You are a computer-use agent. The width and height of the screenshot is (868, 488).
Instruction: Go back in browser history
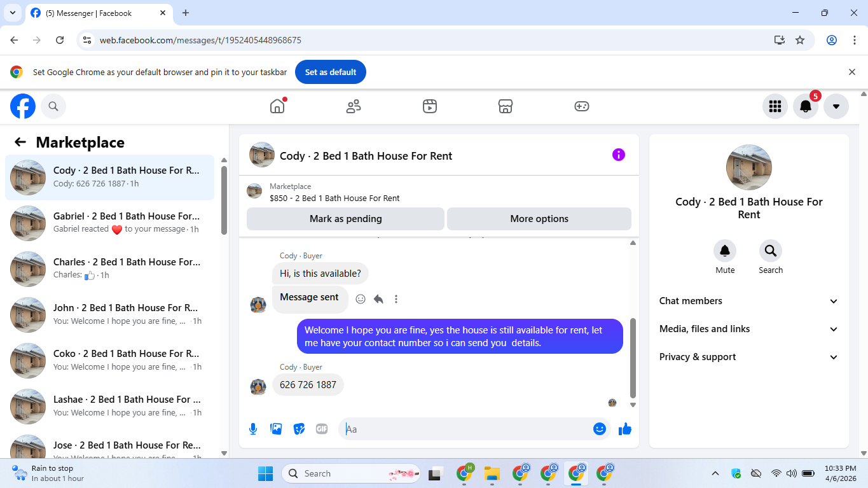[14, 40]
